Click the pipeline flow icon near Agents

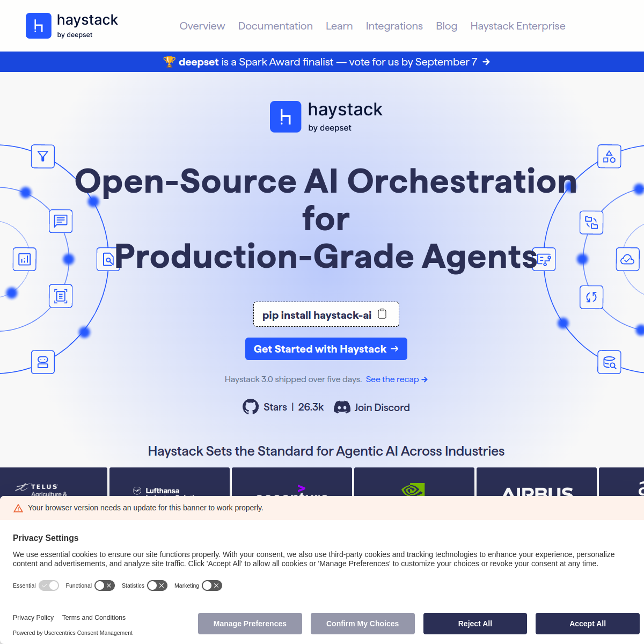[545, 259]
